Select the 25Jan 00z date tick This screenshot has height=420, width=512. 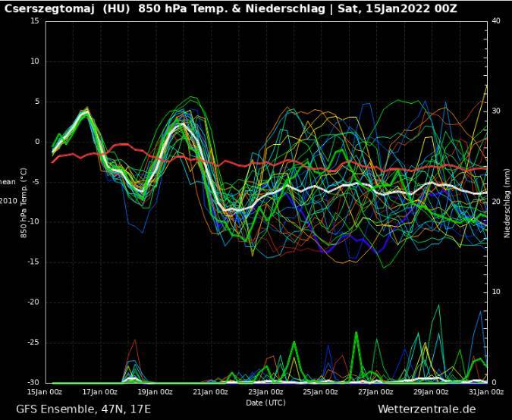[320, 392]
